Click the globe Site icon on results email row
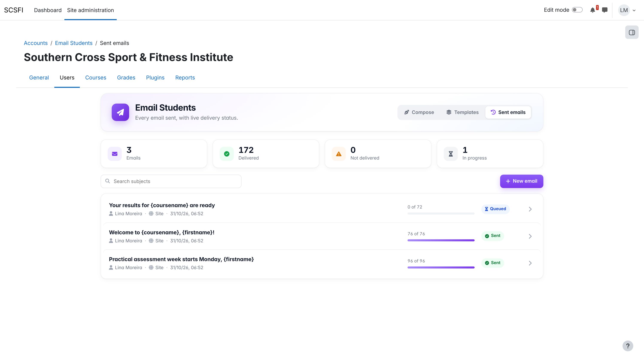 click(x=151, y=214)
